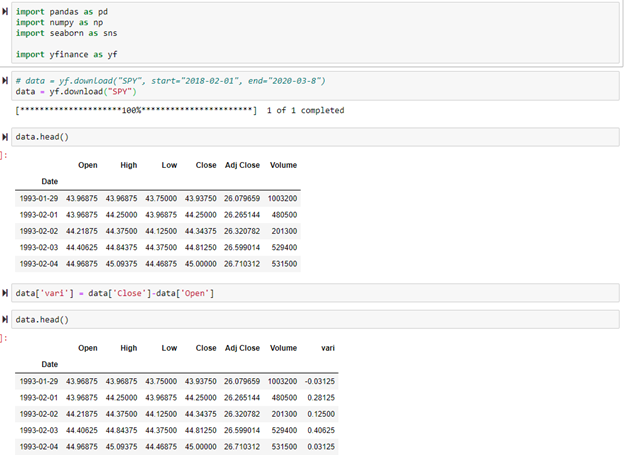The width and height of the screenshot is (624, 455).
Task: Click run icon beside the second data.head() cell
Action: point(6,319)
